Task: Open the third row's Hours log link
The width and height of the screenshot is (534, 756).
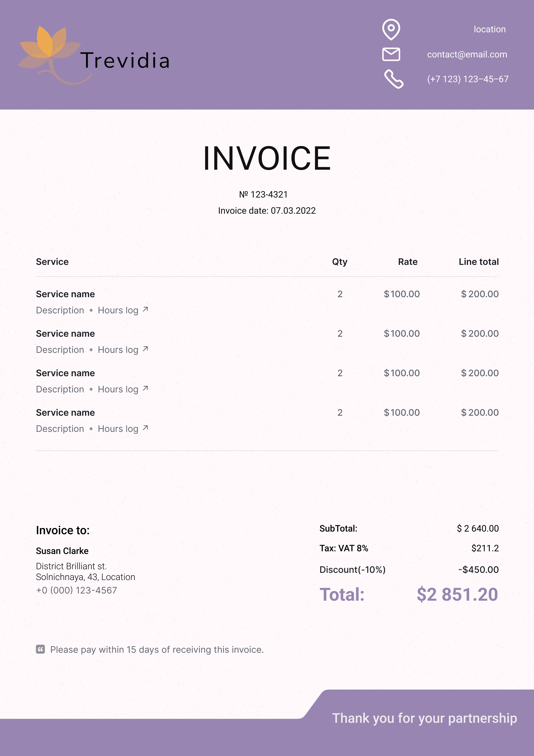Action: point(118,389)
